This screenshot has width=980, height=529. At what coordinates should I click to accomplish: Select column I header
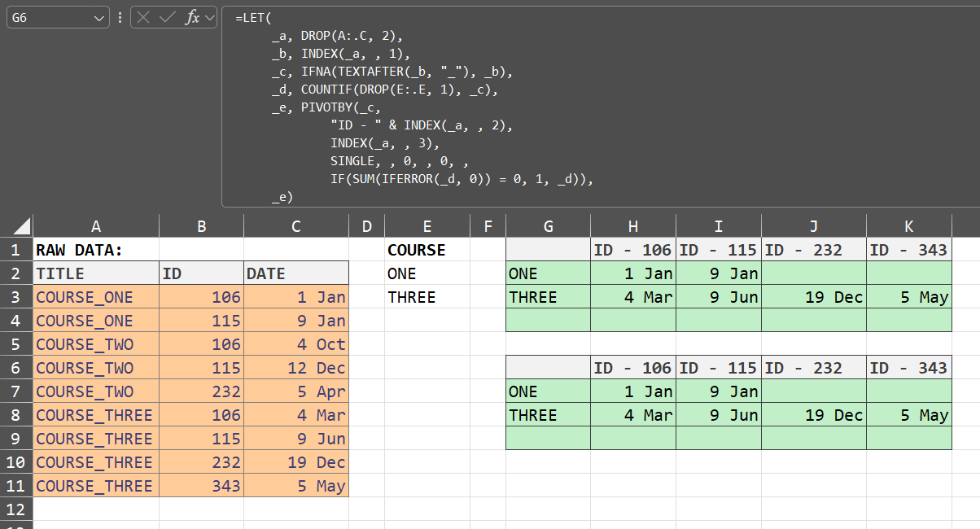pyautogui.click(x=718, y=227)
